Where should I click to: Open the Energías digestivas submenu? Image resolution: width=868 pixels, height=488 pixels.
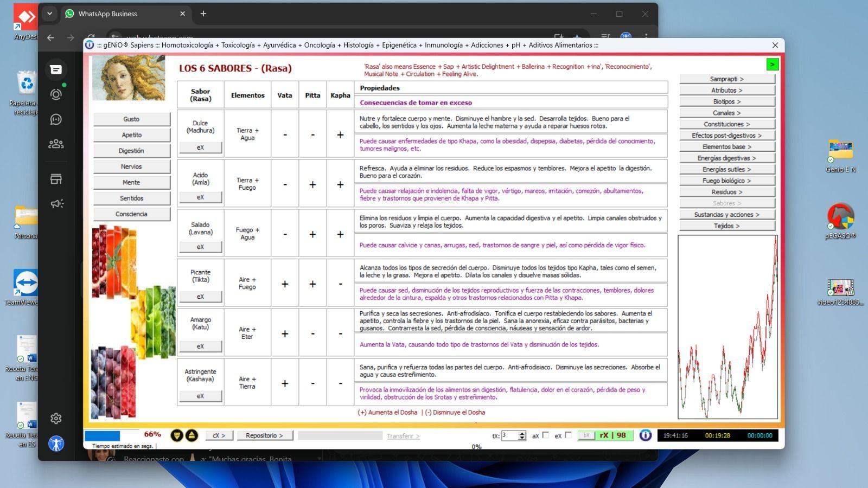[727, 158]
